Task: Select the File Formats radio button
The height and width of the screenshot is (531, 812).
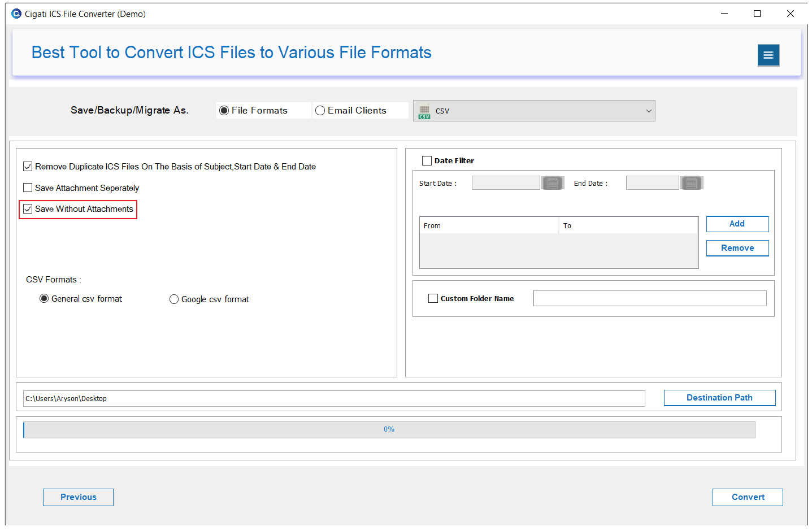Action: tap(224, 111)
